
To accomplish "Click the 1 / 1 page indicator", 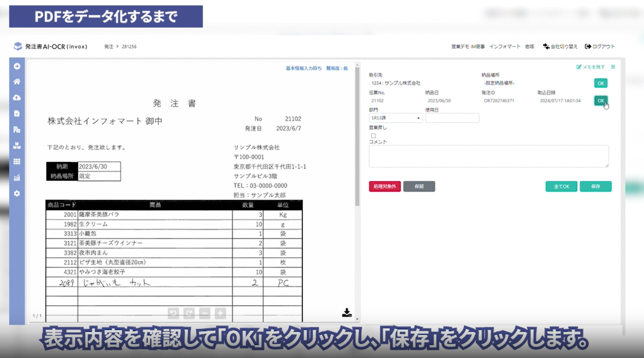I will (37, 316).
